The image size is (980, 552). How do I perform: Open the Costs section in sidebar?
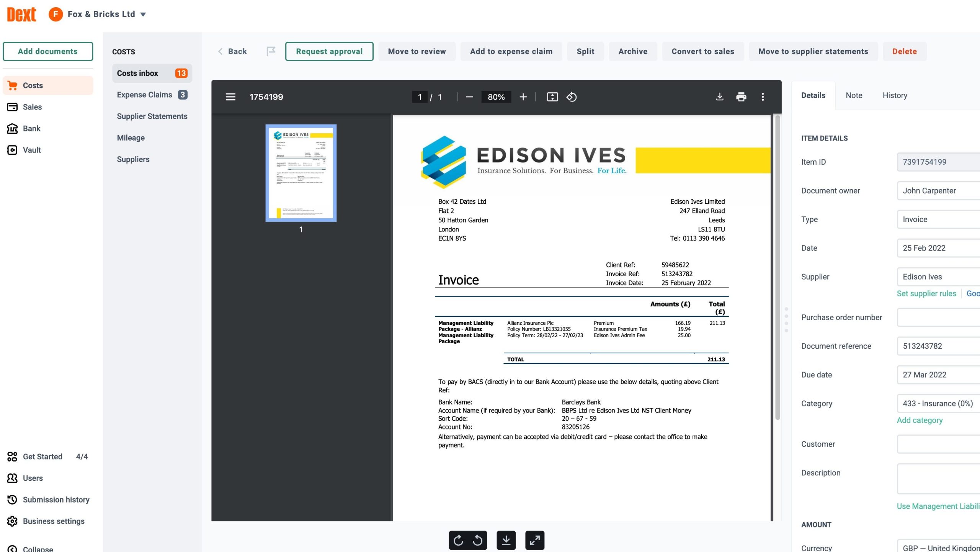(x=48, y=85)
